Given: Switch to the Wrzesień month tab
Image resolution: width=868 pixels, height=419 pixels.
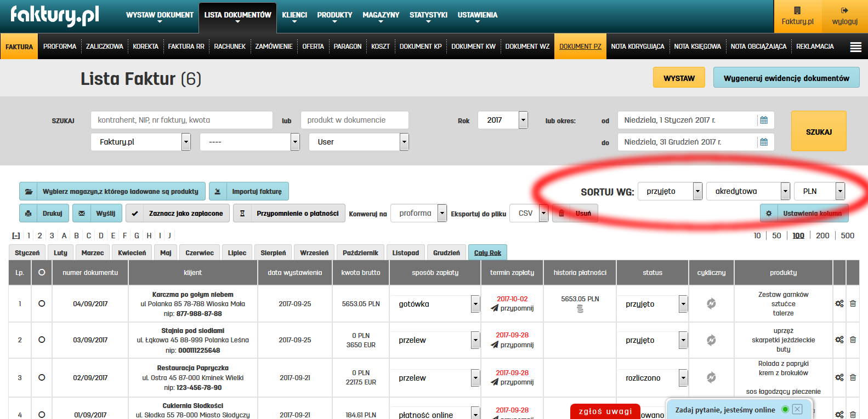Looking at the screenshot, I should click(314, 252).
